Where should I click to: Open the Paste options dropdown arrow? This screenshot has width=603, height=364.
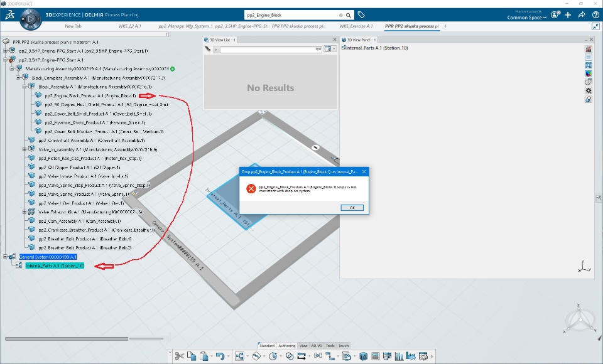212,356
